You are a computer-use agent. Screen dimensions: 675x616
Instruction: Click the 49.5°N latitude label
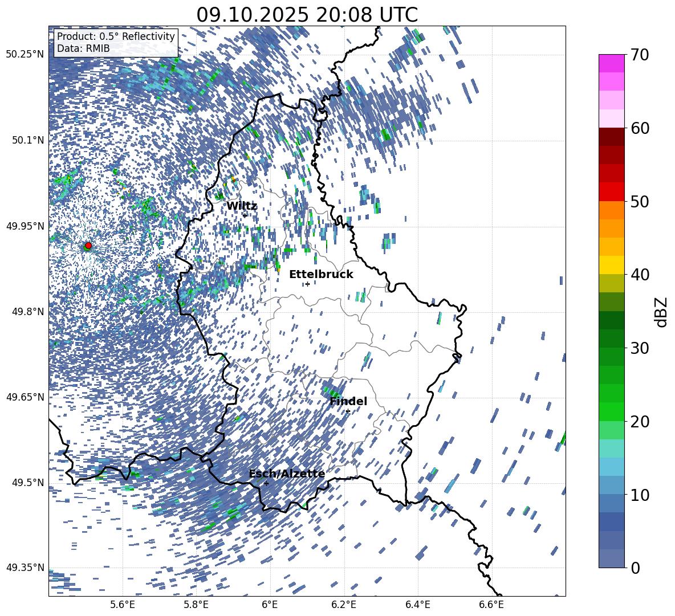[x=27, y=482]
